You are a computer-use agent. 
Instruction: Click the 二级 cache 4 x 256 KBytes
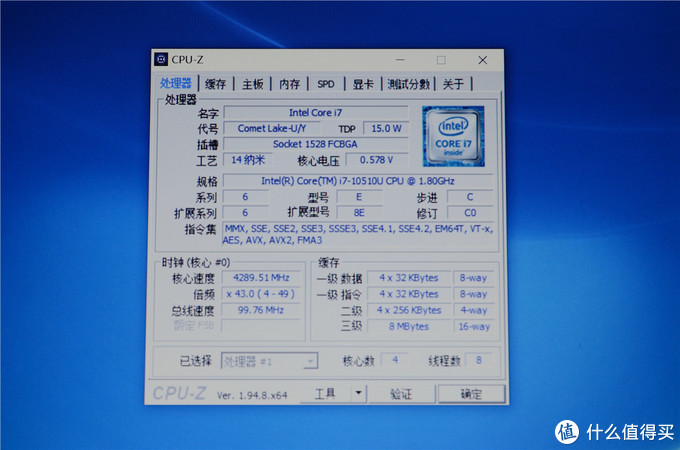(409, 310)
